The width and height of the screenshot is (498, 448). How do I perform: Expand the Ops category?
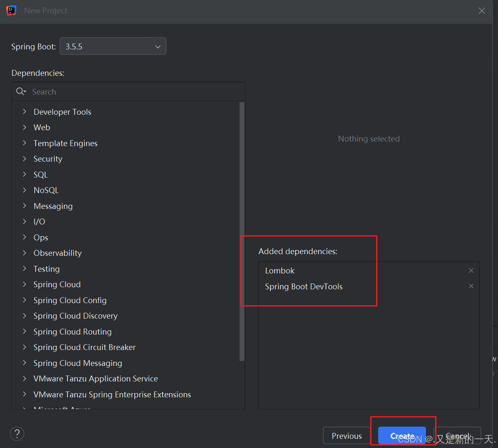pyautogui.click(x=24, y=237)
